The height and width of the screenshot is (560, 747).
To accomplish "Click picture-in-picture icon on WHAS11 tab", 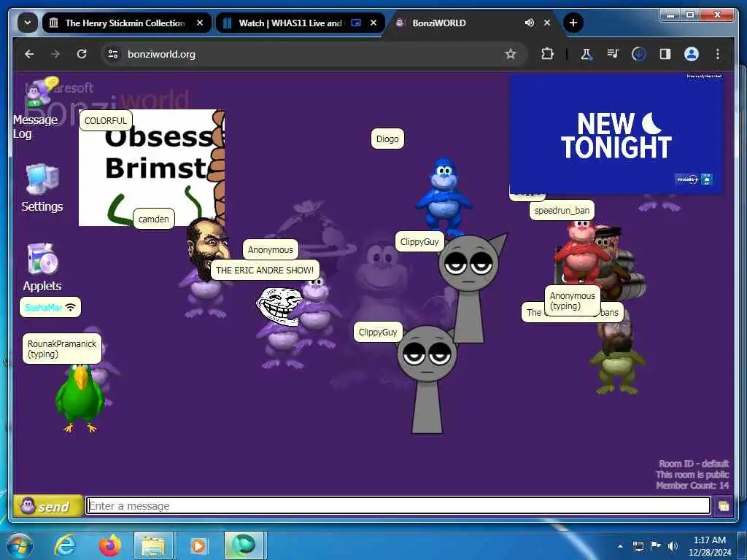I will coord(356,23).
